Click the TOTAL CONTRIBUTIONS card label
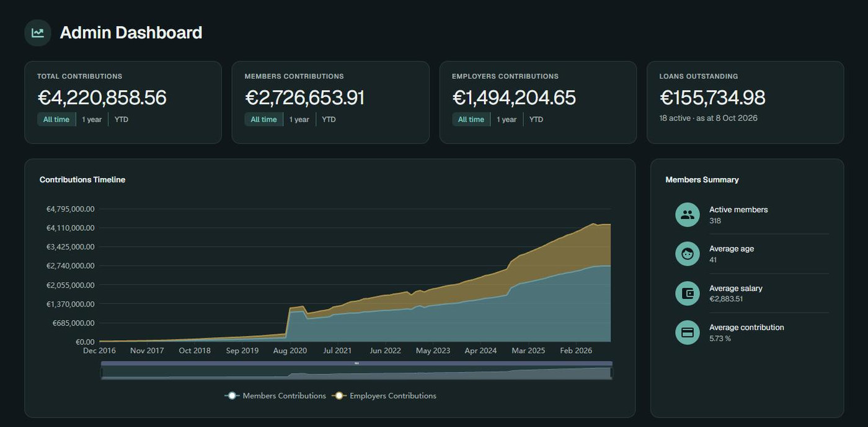This screenshot has height=427, width=868. click(x=79, y=76)
